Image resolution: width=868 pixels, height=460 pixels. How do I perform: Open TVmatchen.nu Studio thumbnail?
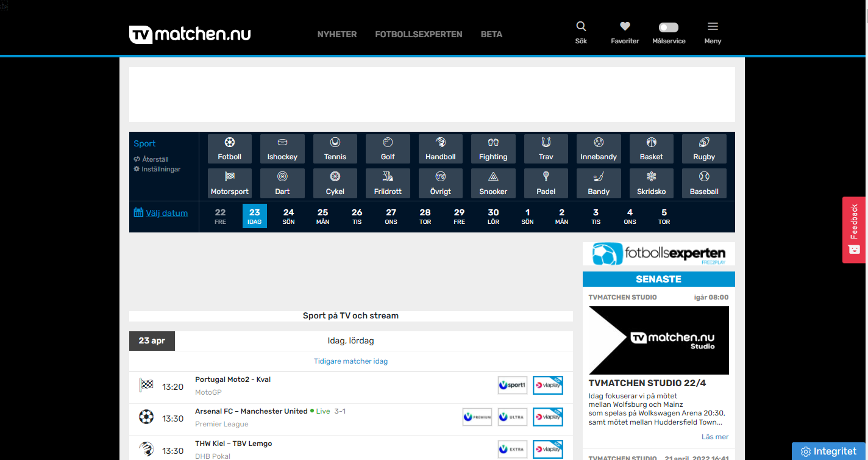click(x=659, y=340)
